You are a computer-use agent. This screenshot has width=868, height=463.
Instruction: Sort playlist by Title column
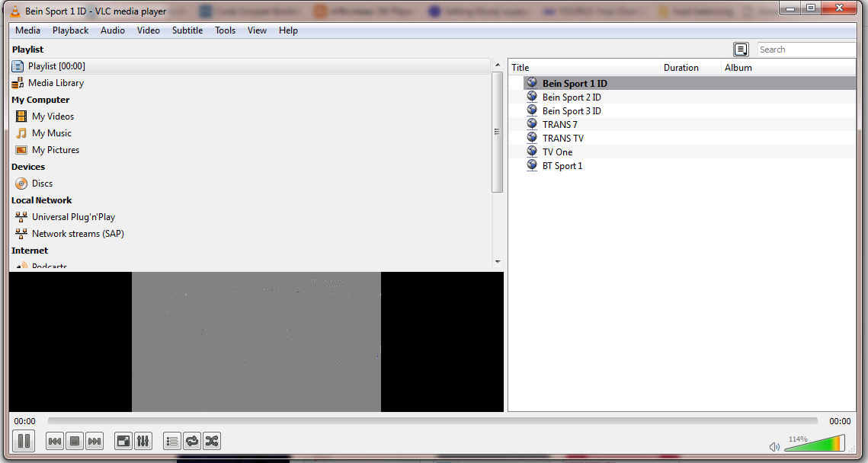click(x=585, y=68)
